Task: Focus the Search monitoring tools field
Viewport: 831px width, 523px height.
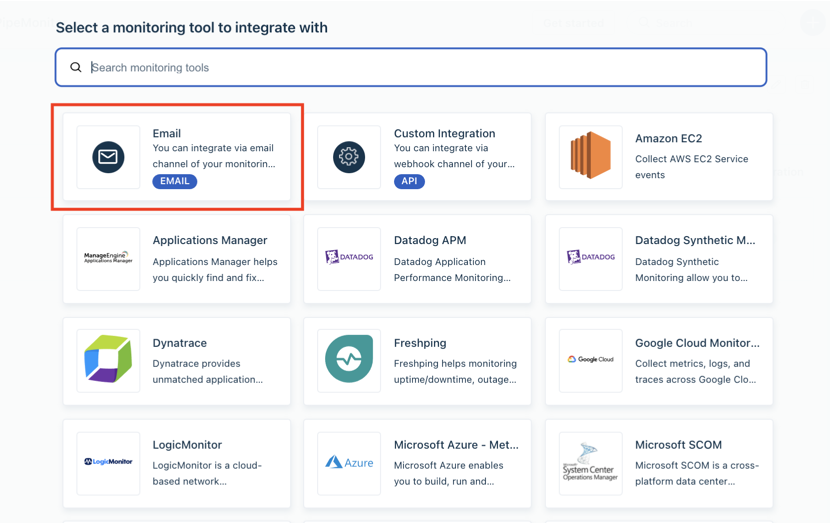Action: click(411, 67)
